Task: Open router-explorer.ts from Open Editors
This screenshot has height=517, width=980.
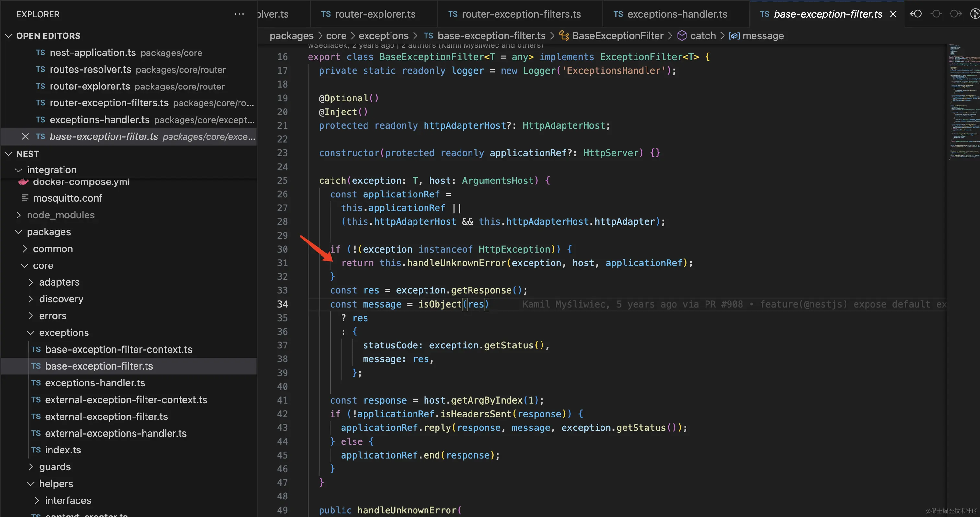Action: click(129, 86)
